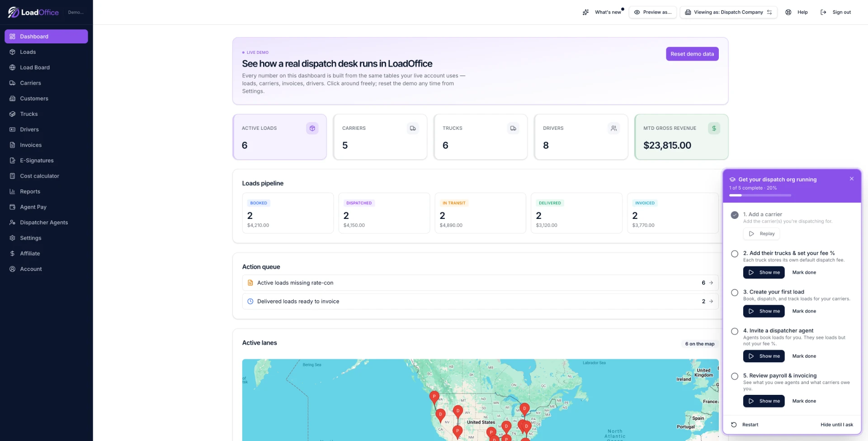
Task: Click the Preview as eye button
Action: 652,12
